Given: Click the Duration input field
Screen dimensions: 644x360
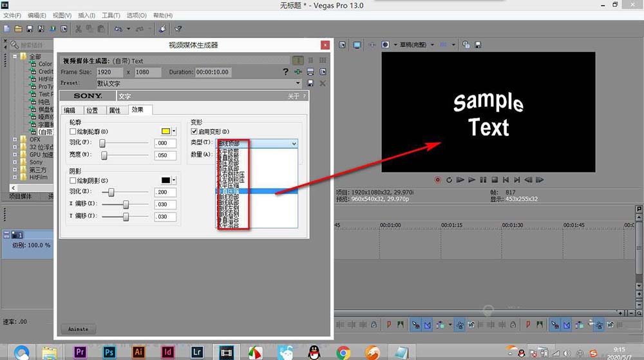Looking at the screenshot, I should click(212, 72).
